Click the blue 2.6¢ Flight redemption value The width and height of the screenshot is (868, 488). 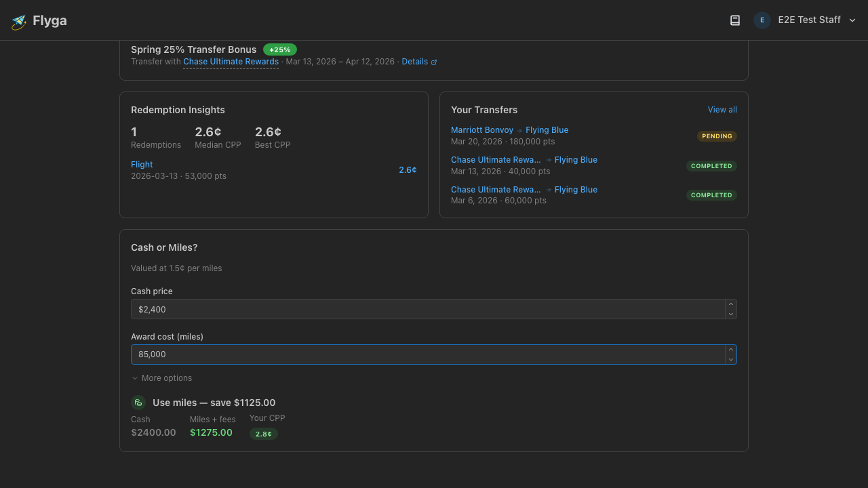pos(408,170)
